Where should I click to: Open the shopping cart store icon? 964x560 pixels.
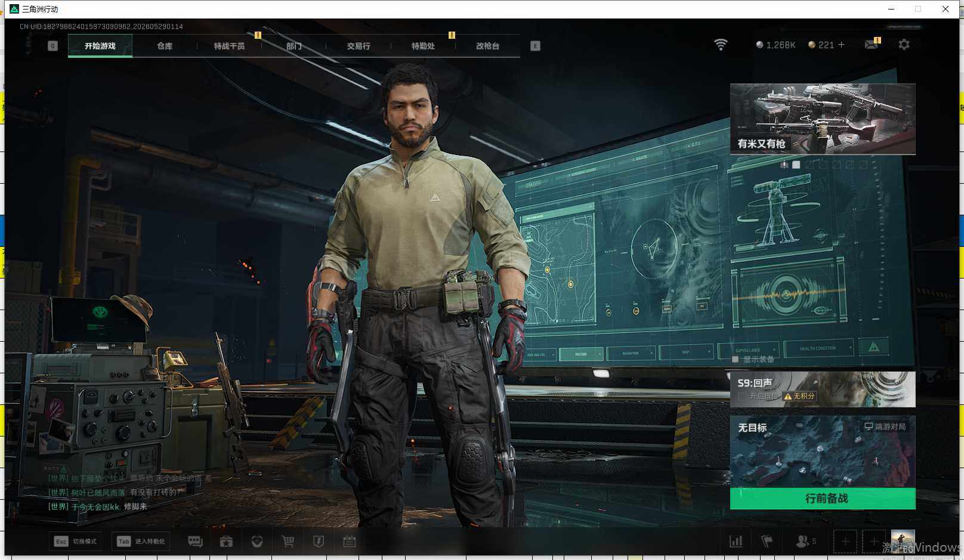coord(288,542)
